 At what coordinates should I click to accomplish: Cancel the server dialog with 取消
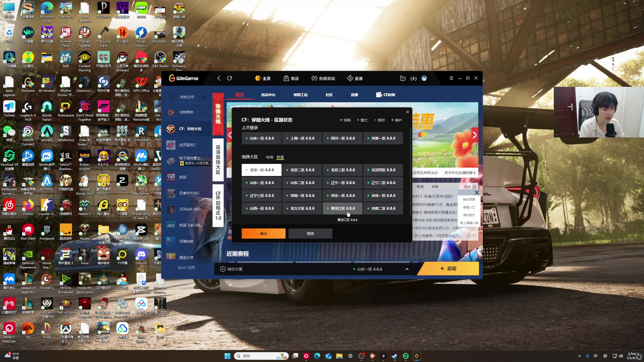coord(310,234)
